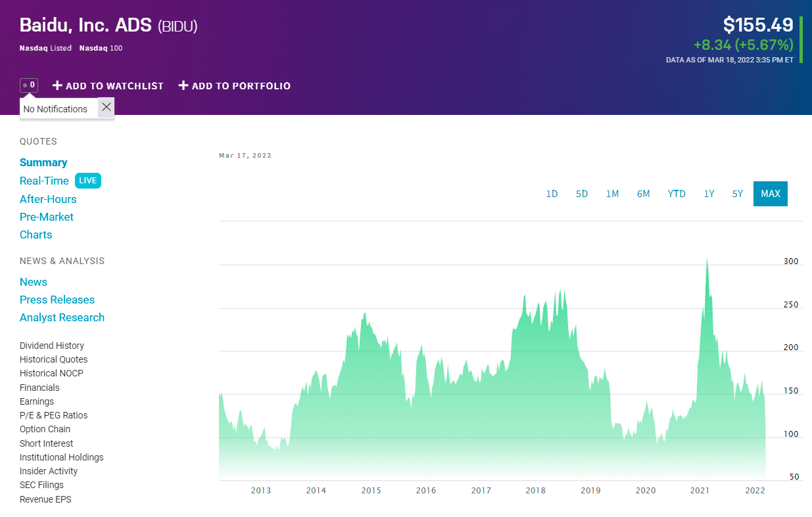Switch chart to 1M range
Screen dimensions: 812x517
612,194
